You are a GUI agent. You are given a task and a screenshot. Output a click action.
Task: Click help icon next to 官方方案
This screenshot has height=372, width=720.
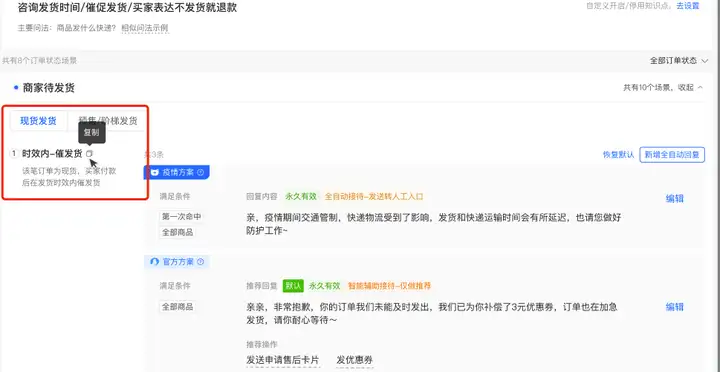pyautogui.click(x=200, y=262)
